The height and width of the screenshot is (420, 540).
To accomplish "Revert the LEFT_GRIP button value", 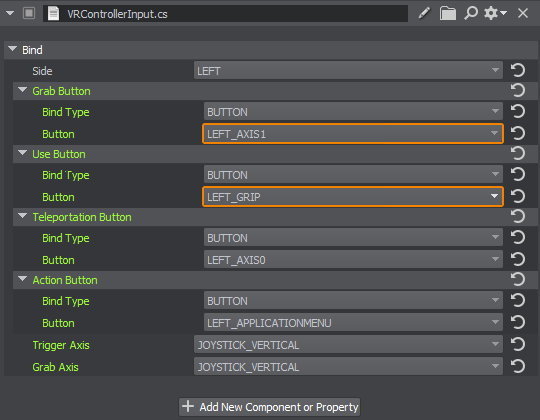I will (x=518, y=196).
